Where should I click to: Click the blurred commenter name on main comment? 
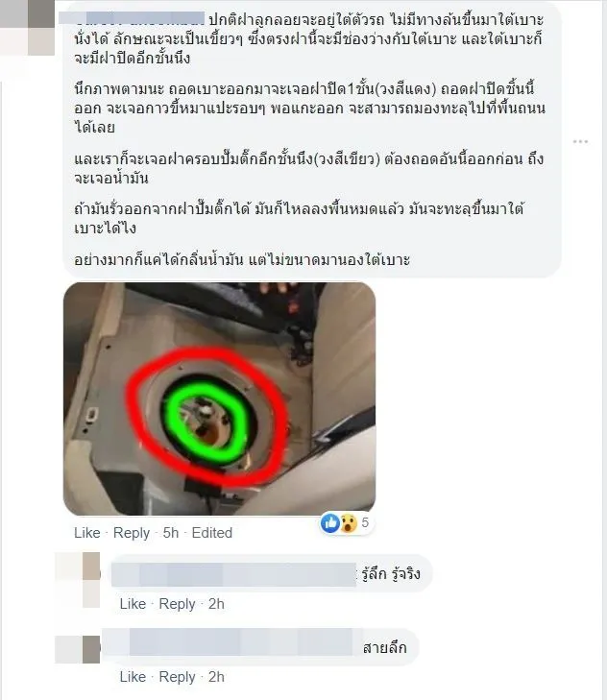132,19
